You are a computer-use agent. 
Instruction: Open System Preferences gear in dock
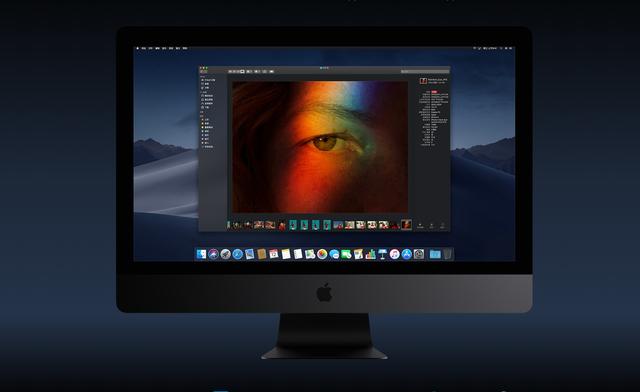pos(419,254)
